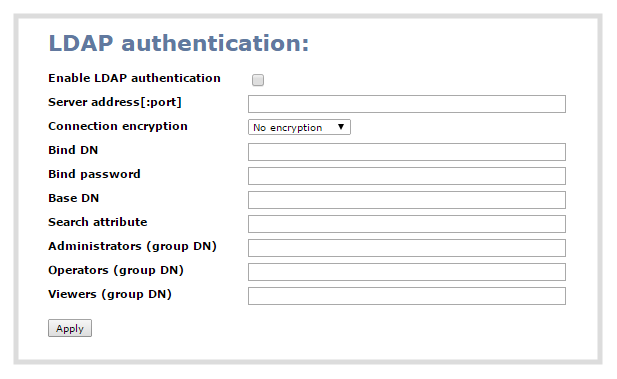Click the 'Enable LDAP authentication' label text
The image size is (617, 379).
click(134, 78)
